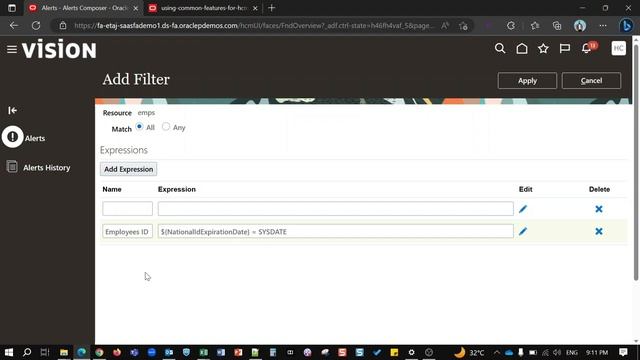Edit the empty first expression row

tap(523, 209)
